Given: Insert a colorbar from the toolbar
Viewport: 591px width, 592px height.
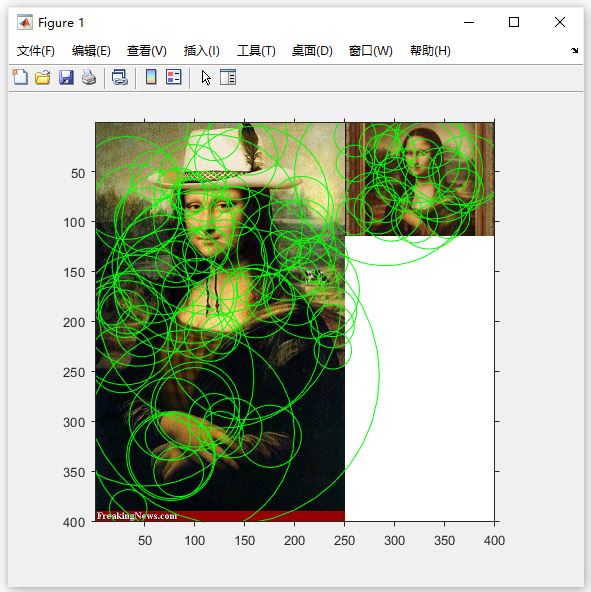Looking at the screenshot, I should tap(151, 77).
